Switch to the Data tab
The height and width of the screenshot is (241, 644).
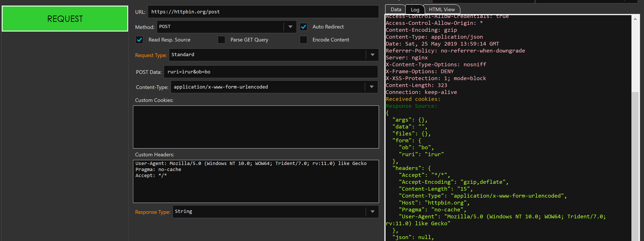pos(395,9)
